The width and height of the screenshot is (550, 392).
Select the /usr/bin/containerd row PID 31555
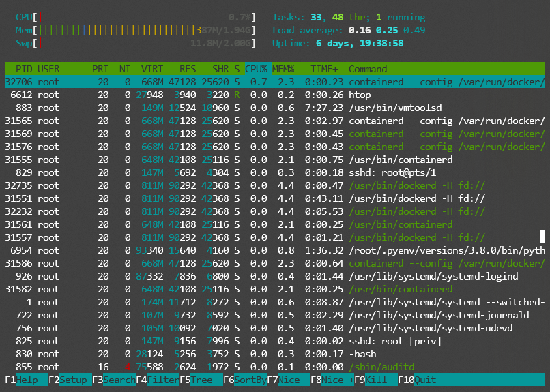click(x=275, y=160)
